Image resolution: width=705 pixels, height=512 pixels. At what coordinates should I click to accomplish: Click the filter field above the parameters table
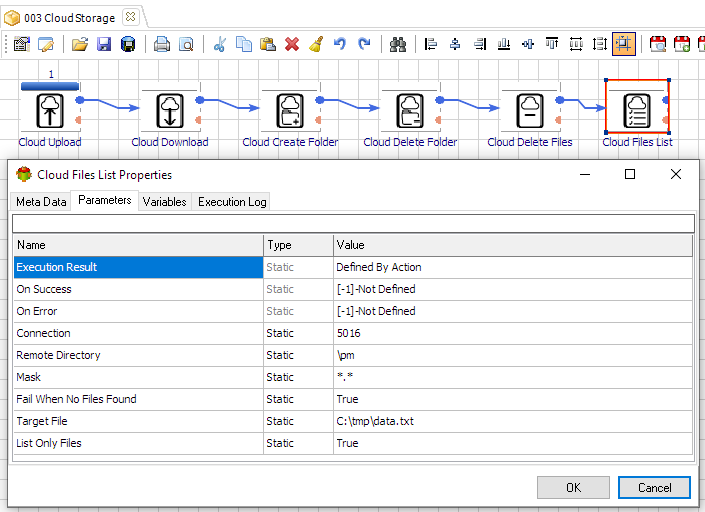(x=353, y=223)
